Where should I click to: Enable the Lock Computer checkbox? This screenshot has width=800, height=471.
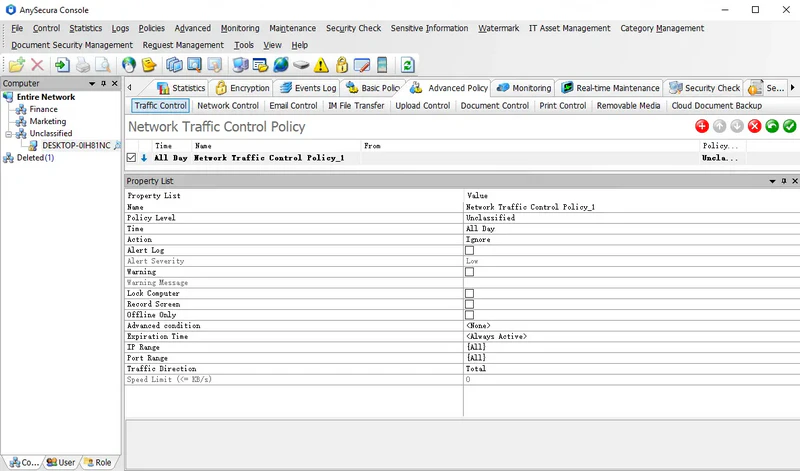(469, 293)
